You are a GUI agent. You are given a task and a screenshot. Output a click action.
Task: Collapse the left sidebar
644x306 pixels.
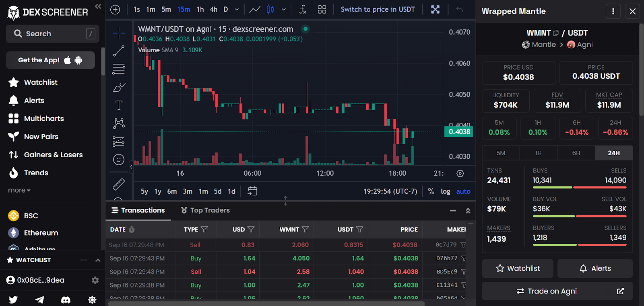98,6
